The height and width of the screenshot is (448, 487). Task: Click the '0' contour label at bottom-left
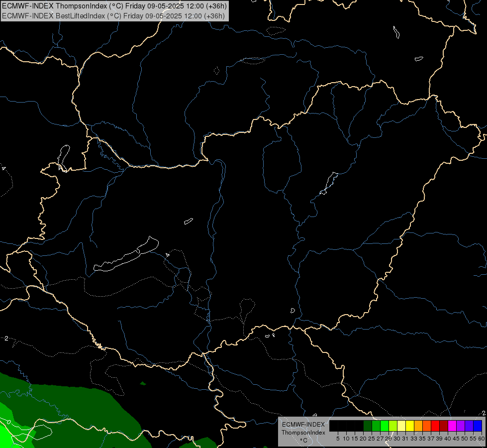(9, 422)
